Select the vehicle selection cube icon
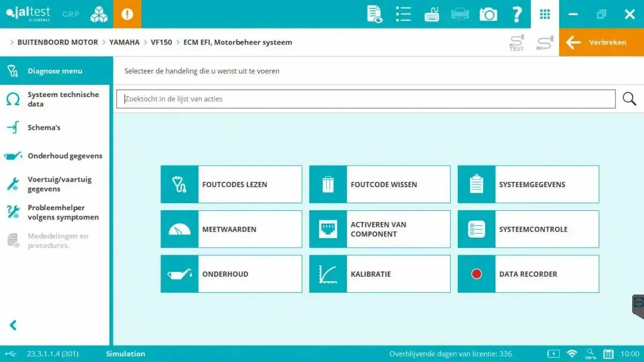This screenshot has width=644, height=362. [98, 14]
